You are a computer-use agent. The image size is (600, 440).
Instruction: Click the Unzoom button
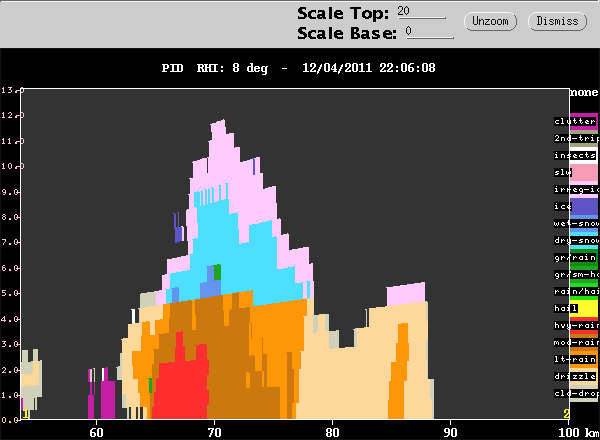(490, 21)
